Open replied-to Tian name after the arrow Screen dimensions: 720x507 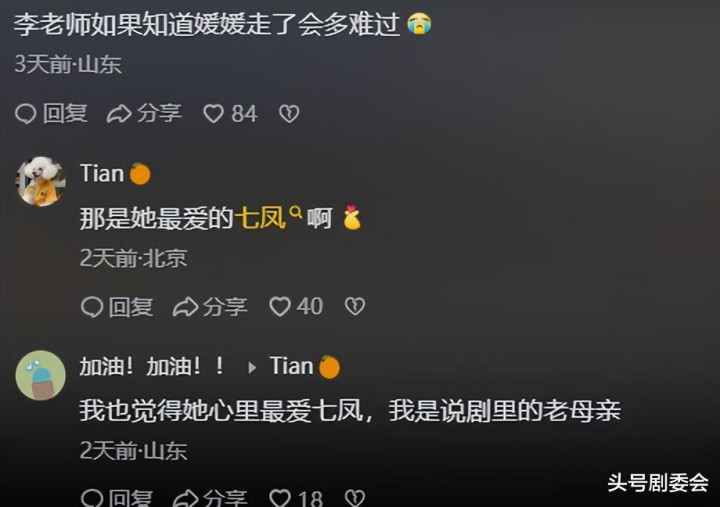coord(291,366)
